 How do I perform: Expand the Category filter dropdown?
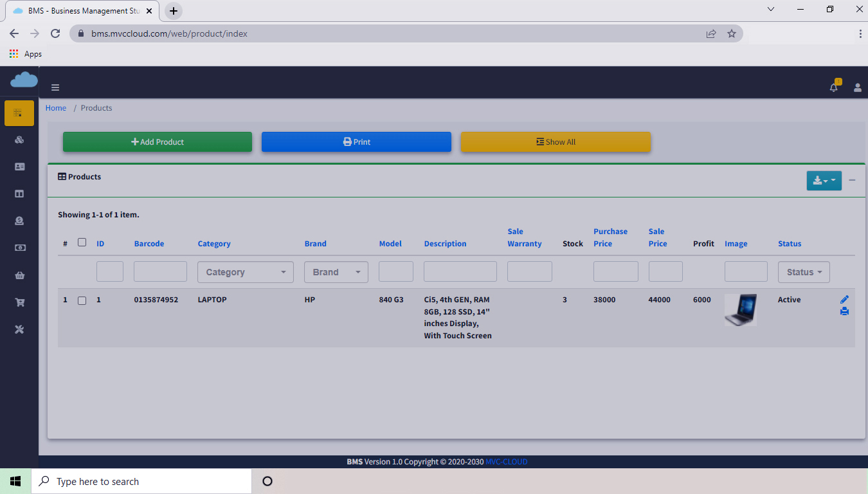point(245,272)
